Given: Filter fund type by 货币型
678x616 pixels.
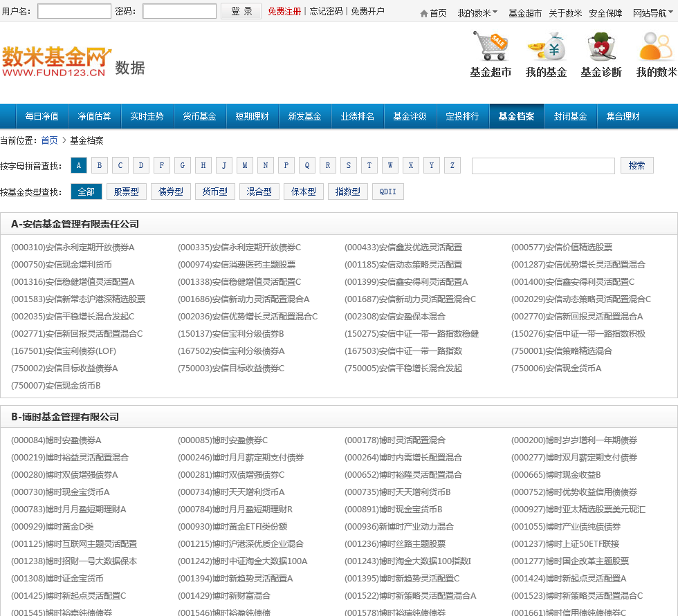Looking at the screenshot, I should 215,192.
